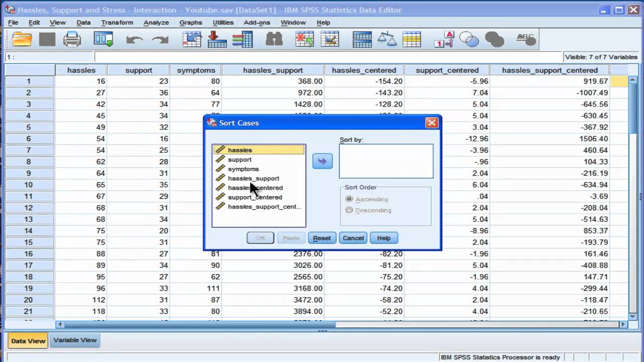Image resolution: width=644 pixels, height=362 pixels.
Task: Select support_centered in the variable list
Action: click(259, 197)
